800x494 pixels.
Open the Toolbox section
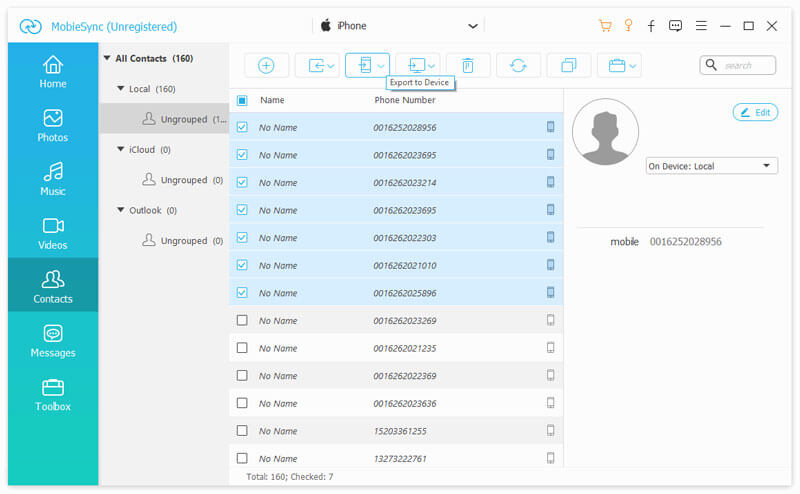(x=53, y=395)
